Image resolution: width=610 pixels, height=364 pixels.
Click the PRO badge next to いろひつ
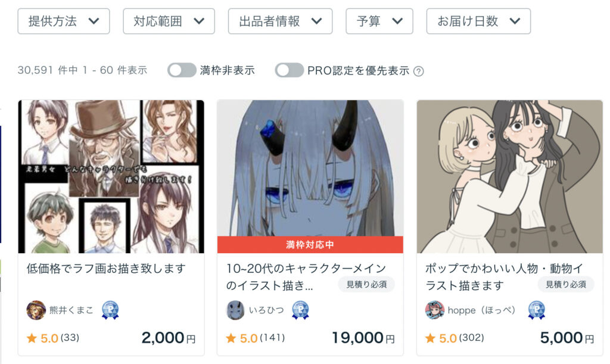click(x=300, y=310)
